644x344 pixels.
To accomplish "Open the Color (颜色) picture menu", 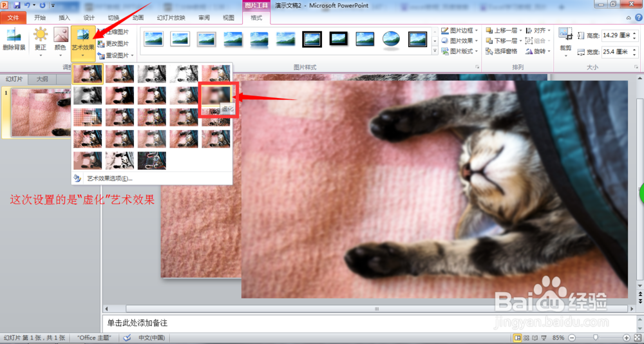I will [61, 41].
